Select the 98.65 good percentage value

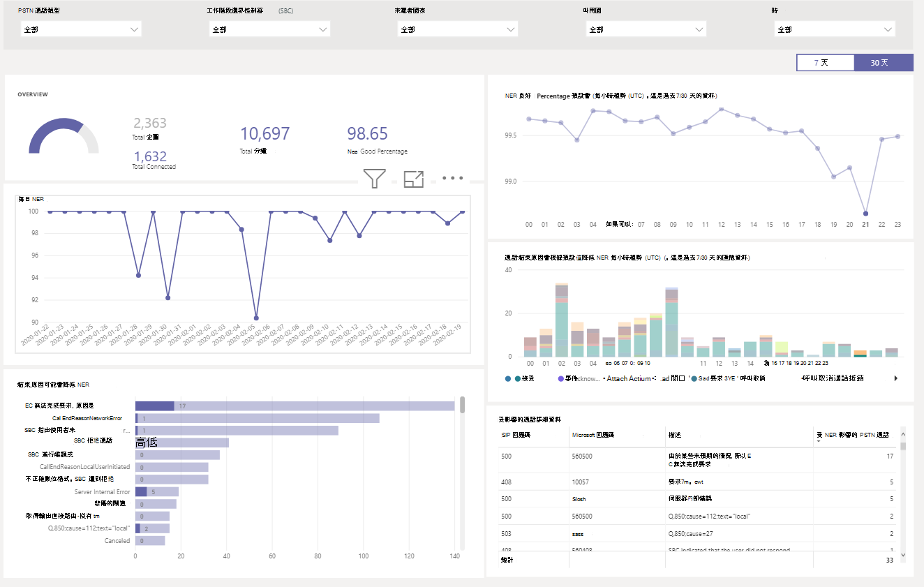(x=368, y=133)
